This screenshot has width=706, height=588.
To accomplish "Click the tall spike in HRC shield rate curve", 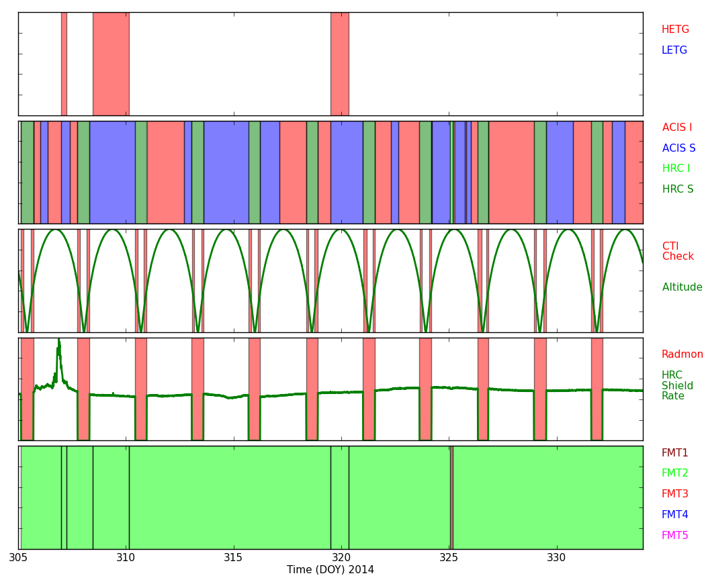I will pos(58,349).
